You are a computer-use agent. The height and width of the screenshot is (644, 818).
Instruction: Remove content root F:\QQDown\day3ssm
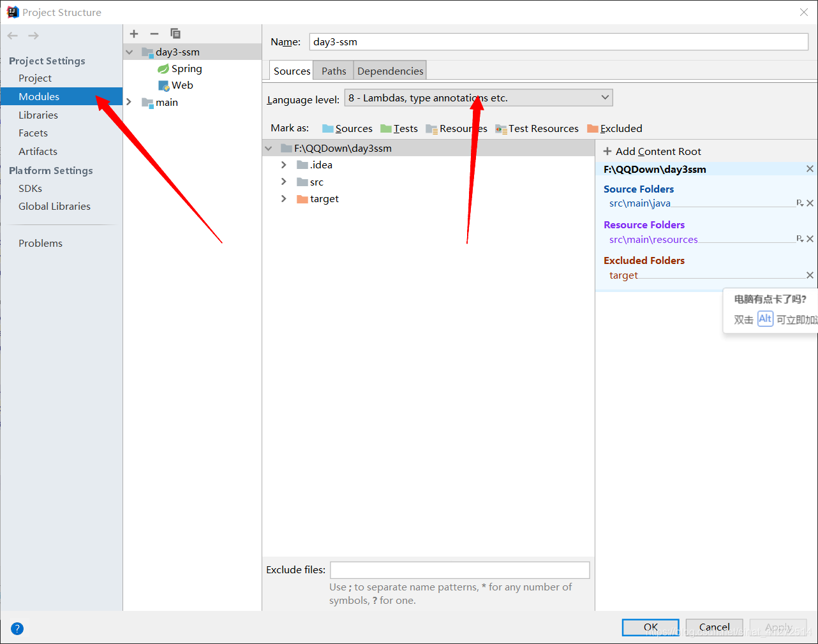810,169
